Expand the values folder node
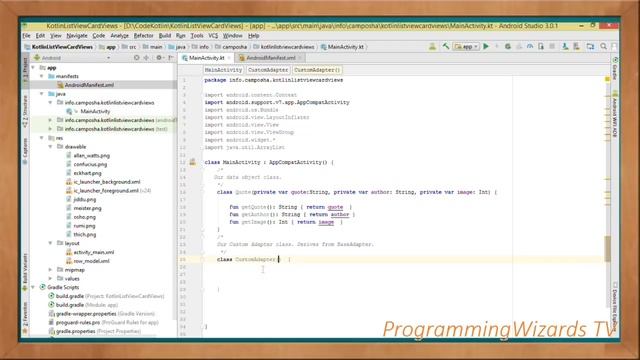 tap(50, 278)
